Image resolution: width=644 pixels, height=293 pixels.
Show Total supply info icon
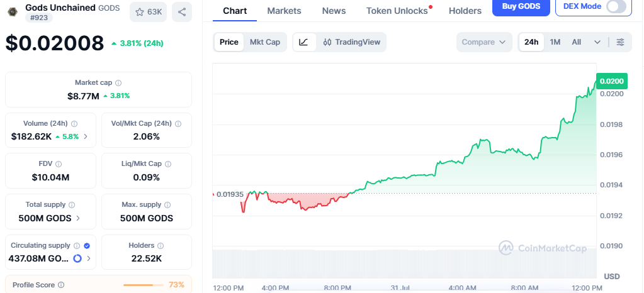[72, 204]
